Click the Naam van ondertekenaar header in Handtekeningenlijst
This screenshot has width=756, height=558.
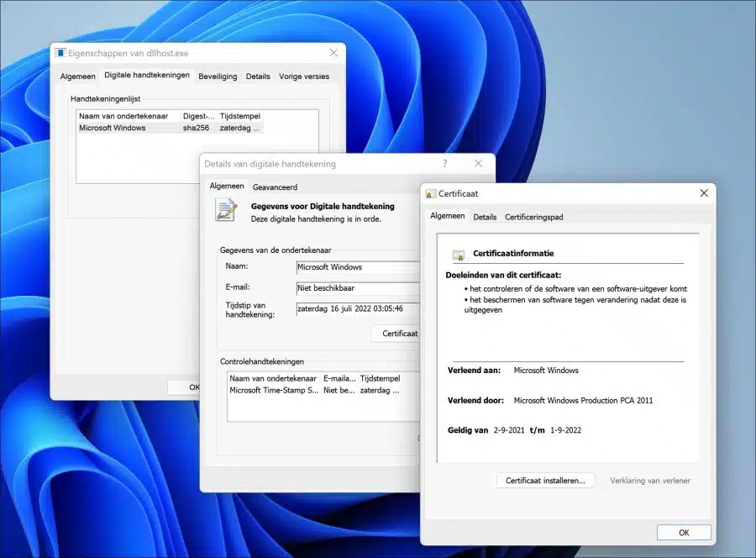pos(129,116)
